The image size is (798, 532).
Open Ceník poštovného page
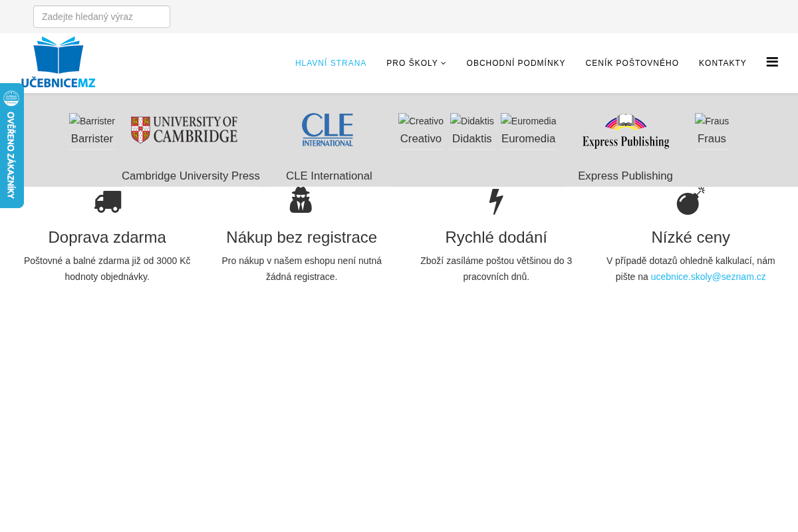pos(632,63)
